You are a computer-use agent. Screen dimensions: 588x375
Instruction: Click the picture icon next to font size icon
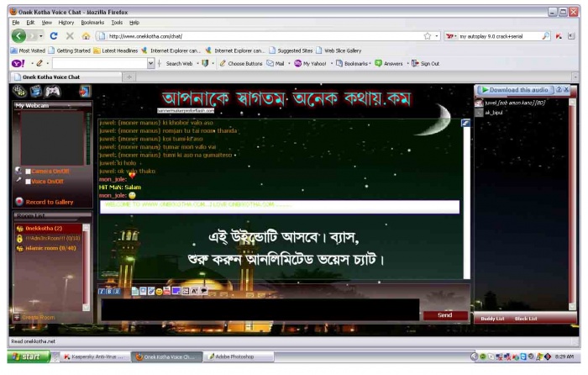(x=186, y=291)
